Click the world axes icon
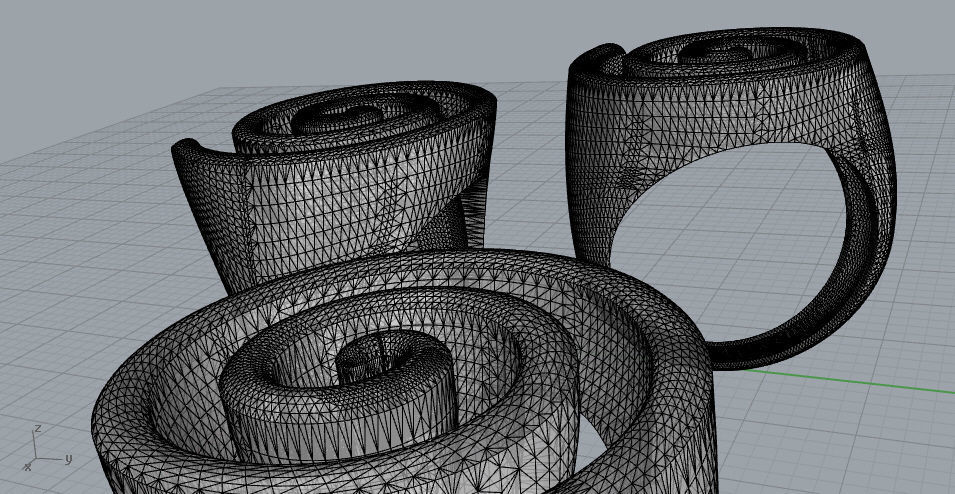 tap(48, 448)
